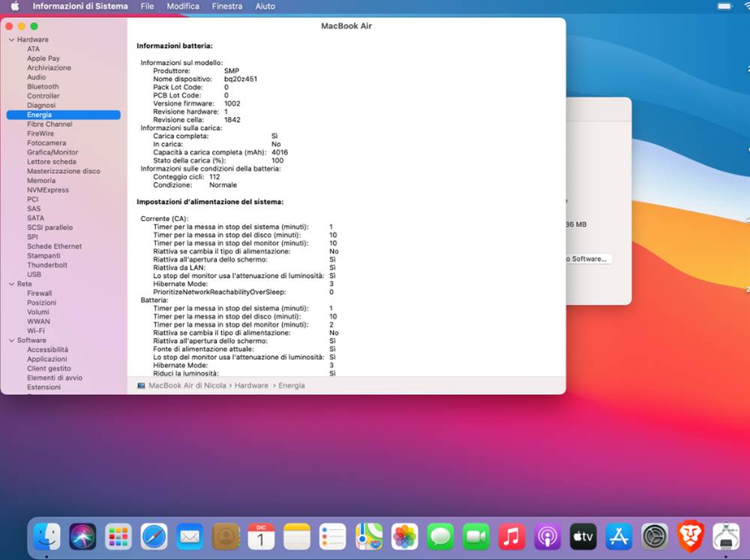Open Maps app from the Dock
Screen dimensions: 750x560
point(369,536)
